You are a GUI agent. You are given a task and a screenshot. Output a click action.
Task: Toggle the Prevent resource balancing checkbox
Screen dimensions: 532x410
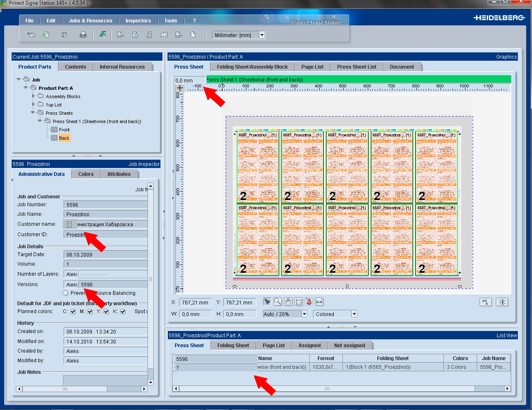pyautogui.click(x=65, y=293)
